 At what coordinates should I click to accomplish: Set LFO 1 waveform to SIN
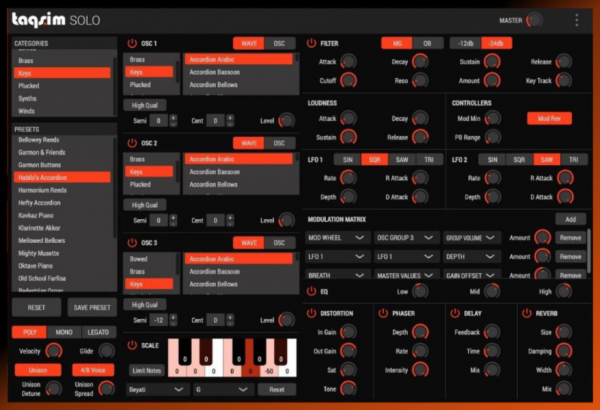pyautogui.click(x=347, y=160)
